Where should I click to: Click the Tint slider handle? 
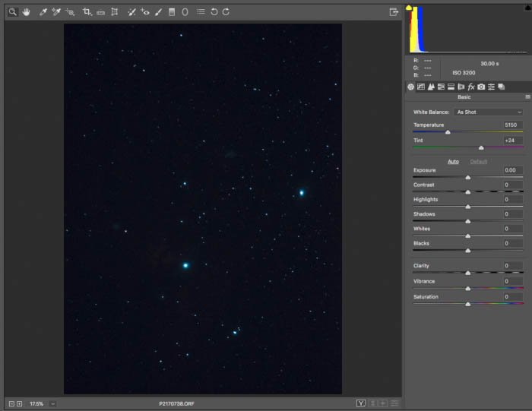pyautogui.click(x=481, y=147)
